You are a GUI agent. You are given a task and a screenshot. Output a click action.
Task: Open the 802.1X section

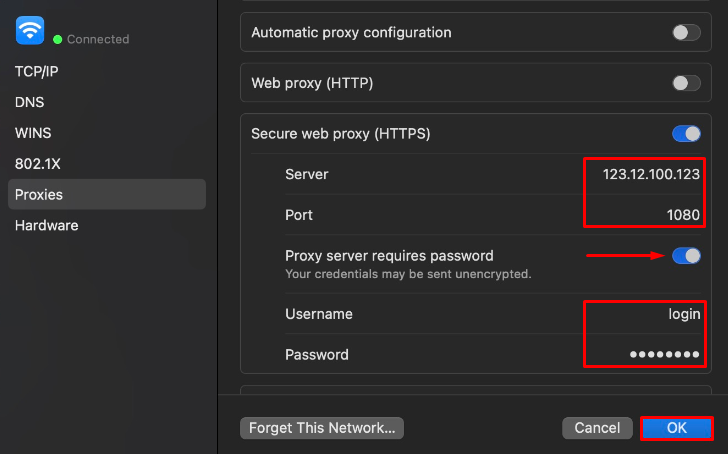(36, 163)
